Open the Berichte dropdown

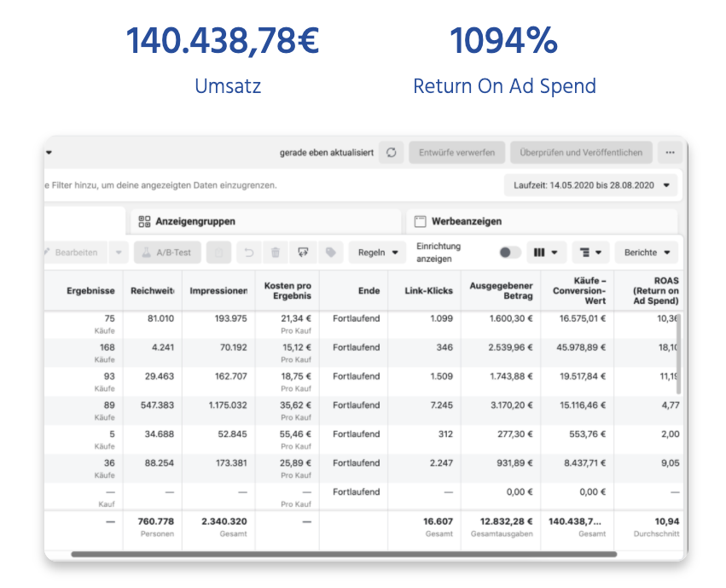click(x=646, y=253)
